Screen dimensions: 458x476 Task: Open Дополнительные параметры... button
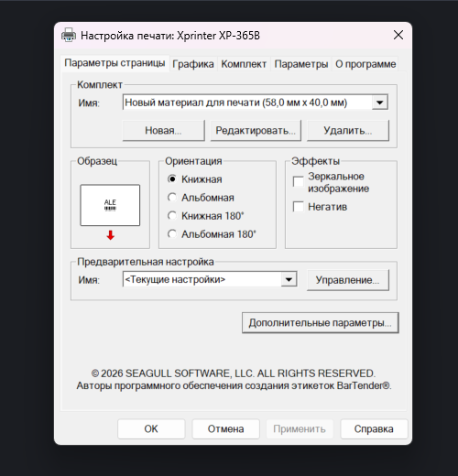click(x=321, y=323)
